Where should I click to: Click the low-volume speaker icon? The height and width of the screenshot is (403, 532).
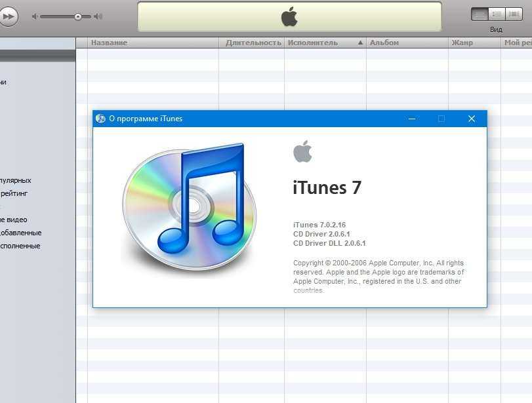pyautogui.click(x=35, y=16)
